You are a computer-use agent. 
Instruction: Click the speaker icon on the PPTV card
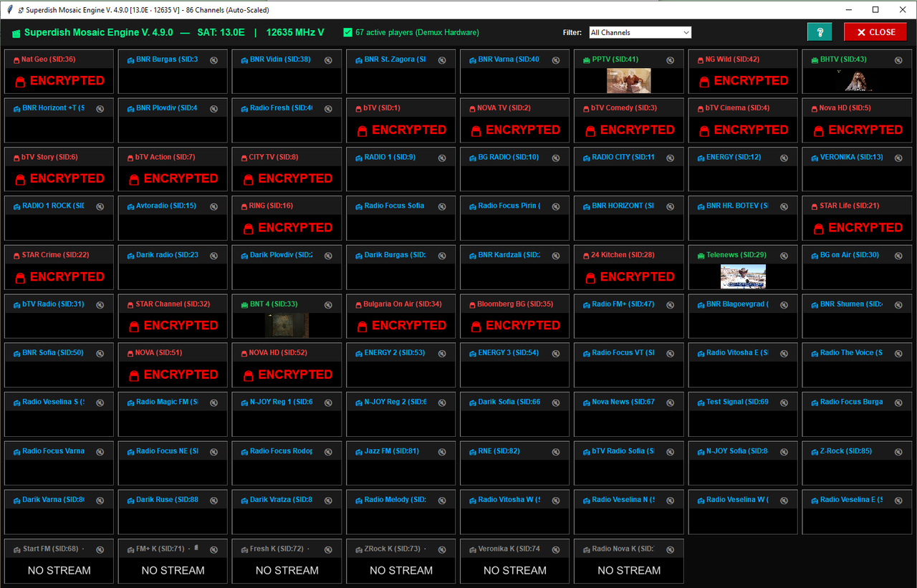point(670,60)
